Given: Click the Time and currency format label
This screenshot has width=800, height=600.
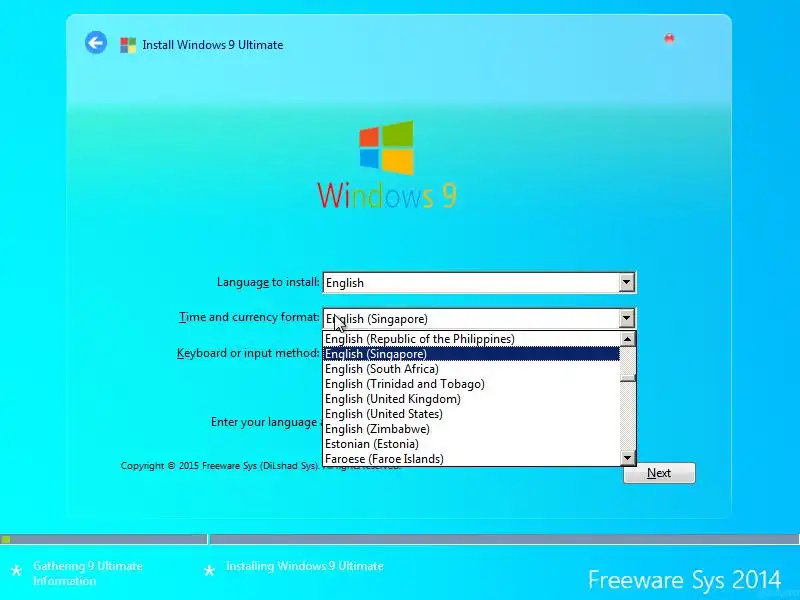Looking at the screenshot, I should point(249,317).
